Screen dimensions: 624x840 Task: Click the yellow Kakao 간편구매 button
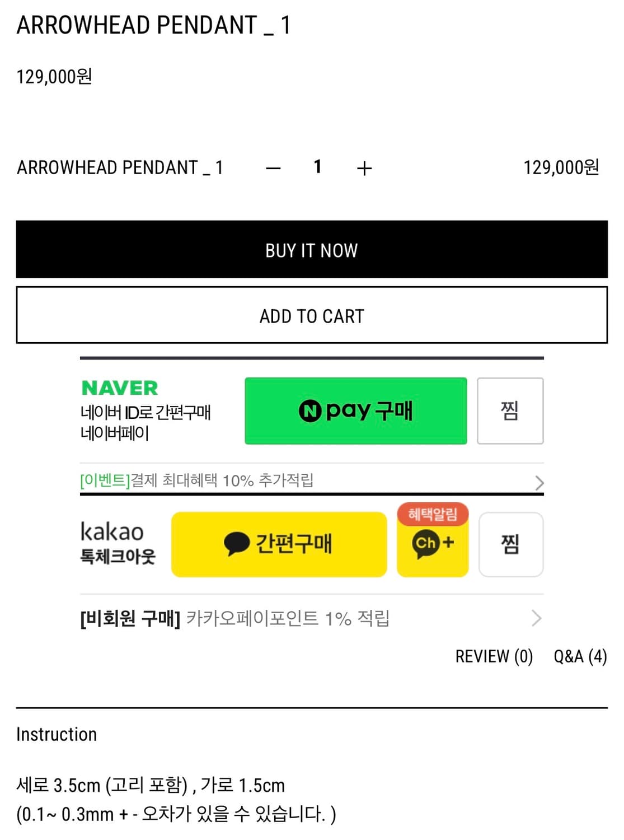279,544
